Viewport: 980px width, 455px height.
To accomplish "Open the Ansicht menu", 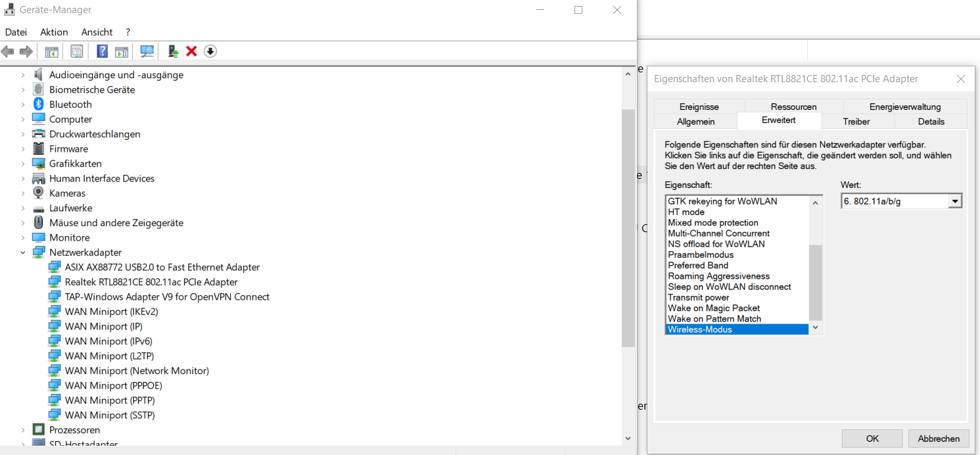I will coord(97,32).
